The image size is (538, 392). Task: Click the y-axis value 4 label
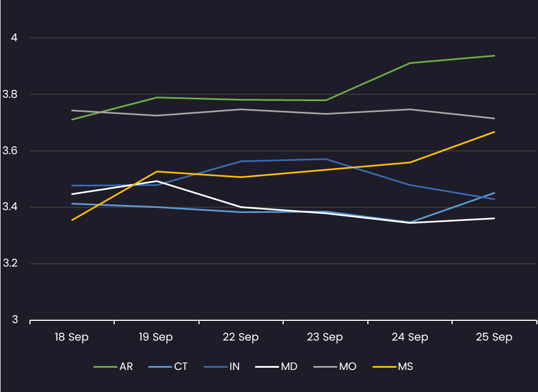coord(15,38)
